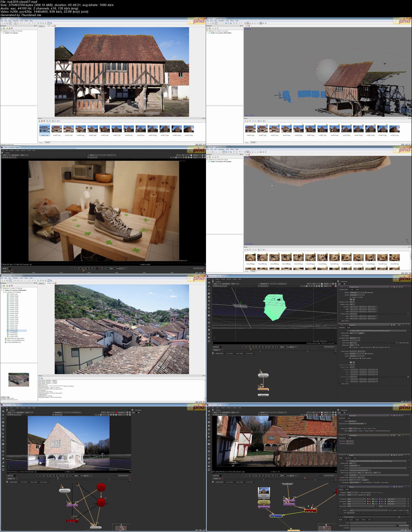Click Open folder icon in rooftops PhotoScan toolbar

[5, 281]
